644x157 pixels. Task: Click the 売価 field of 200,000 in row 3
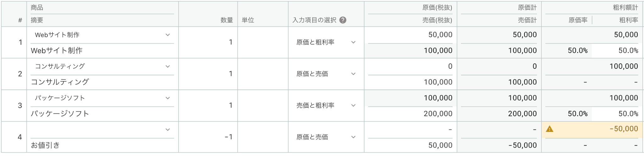click(410, 114)
